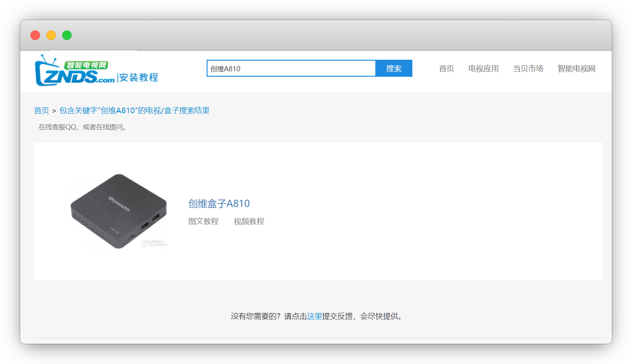
Task: Open the 创维盒子A810 title link
Action: coord(219,203)
